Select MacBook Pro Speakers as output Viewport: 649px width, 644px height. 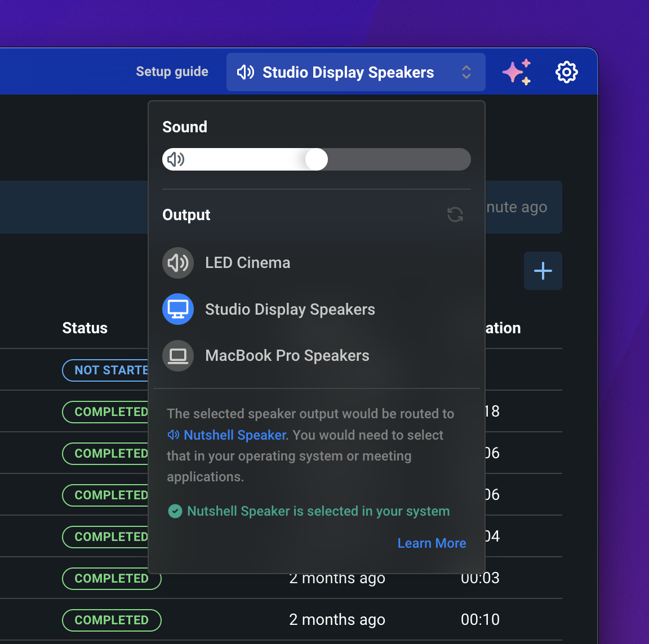[x=288, y=355]
